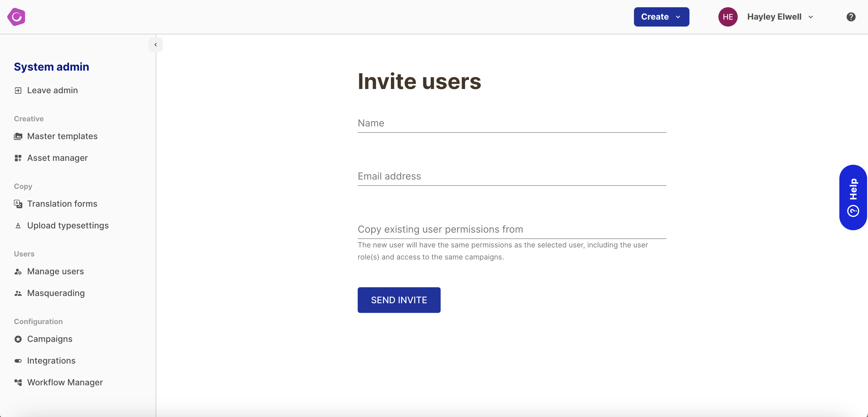Click the Masquerading people icon
This screenshot has width=868, height=417.
pyautogui.click(x=18, y=293)
